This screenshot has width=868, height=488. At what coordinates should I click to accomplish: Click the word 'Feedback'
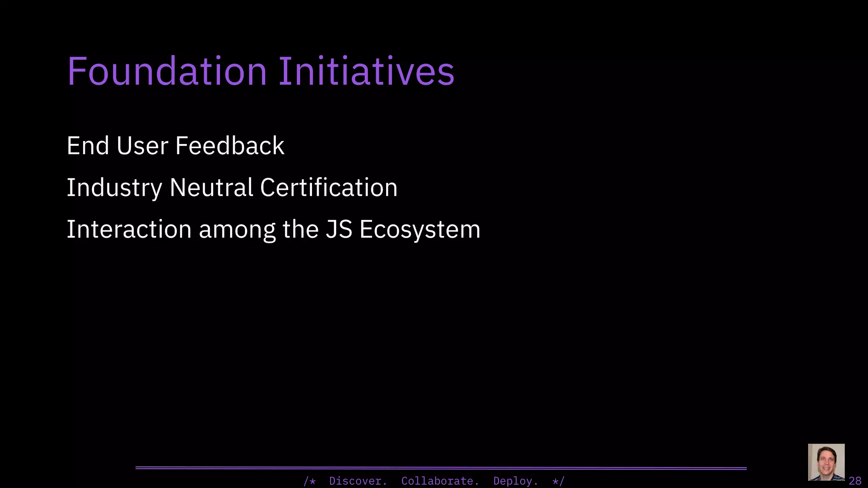pos(230,146)
